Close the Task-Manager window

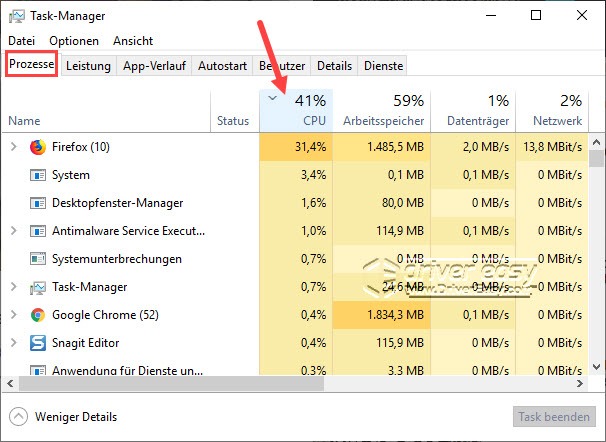click(x=582, y=15)
